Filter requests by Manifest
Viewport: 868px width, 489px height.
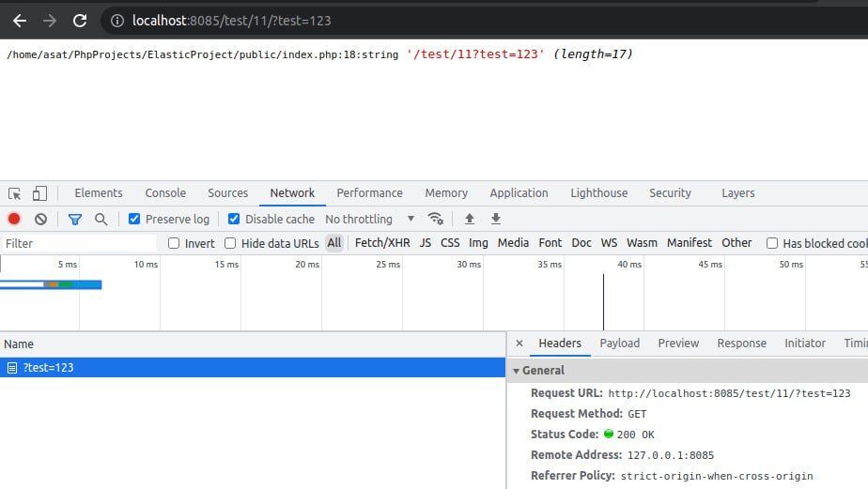(690, 243)
